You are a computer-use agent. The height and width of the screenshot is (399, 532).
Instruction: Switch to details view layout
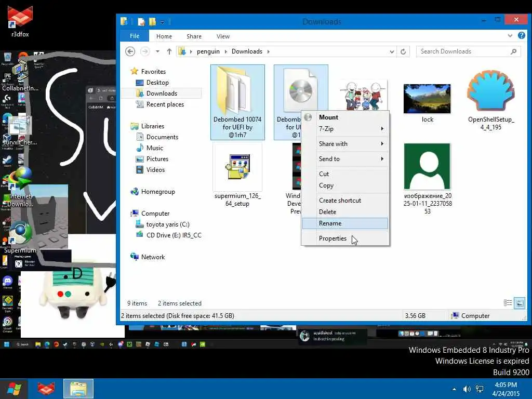[508, 303]
